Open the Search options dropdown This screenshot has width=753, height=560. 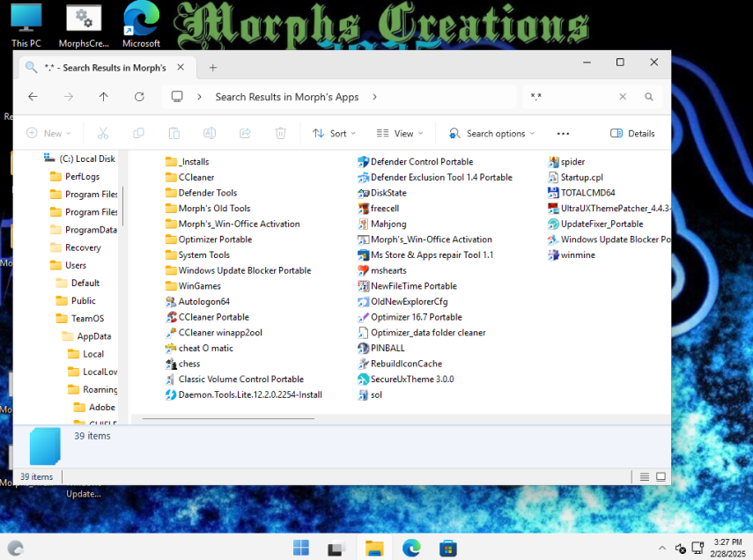tap(491, 134)
